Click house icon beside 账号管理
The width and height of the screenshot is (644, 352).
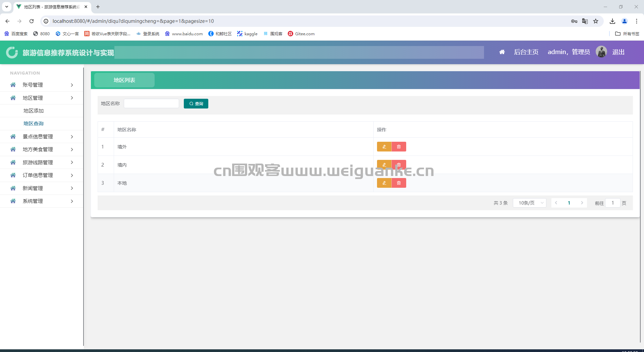pos(13,85)
